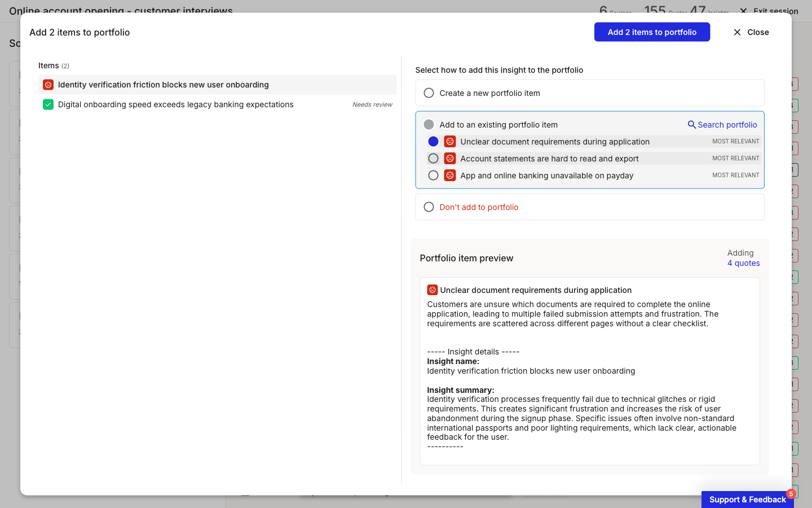This screenshot has width=812, height=508.
Task: Click MOST RELEVANT tag on Unclear document requirements row
Action: [x=736, y=142]
